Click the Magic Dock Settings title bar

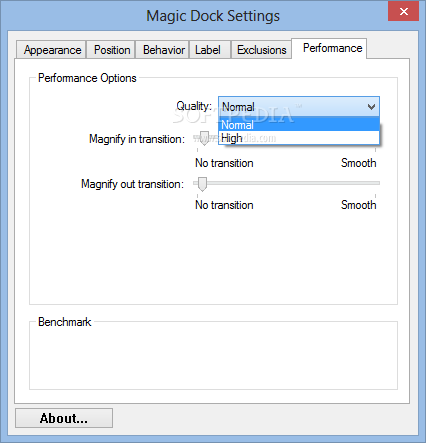213,16
